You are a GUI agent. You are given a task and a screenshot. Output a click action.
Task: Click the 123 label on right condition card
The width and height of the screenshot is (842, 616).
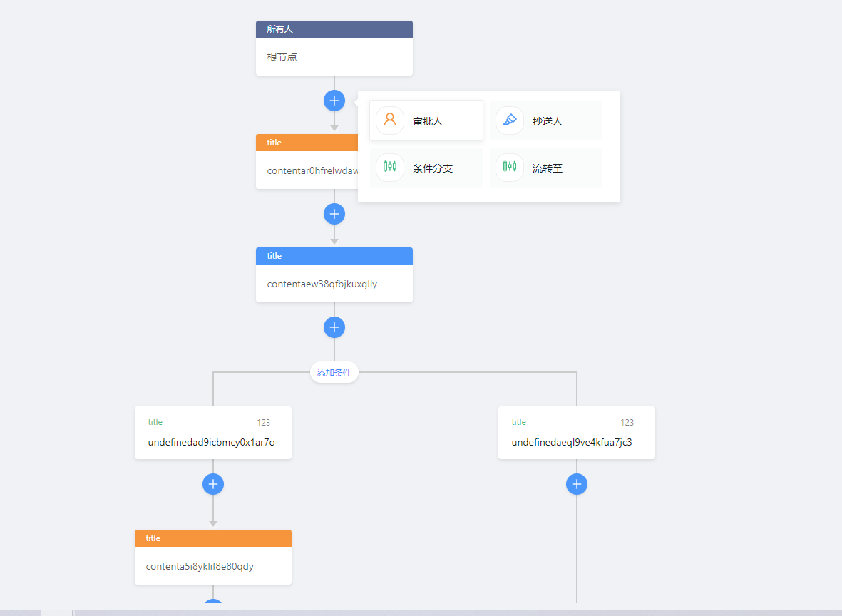(627, 423)
